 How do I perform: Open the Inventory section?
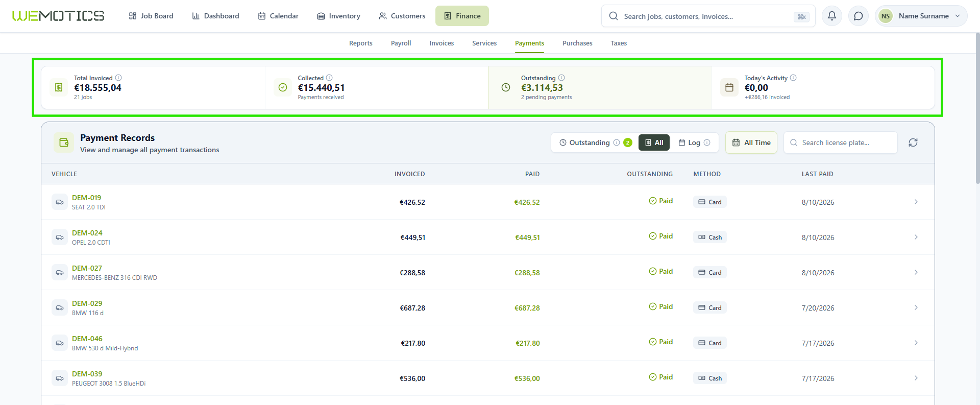(x=338, y=16)
